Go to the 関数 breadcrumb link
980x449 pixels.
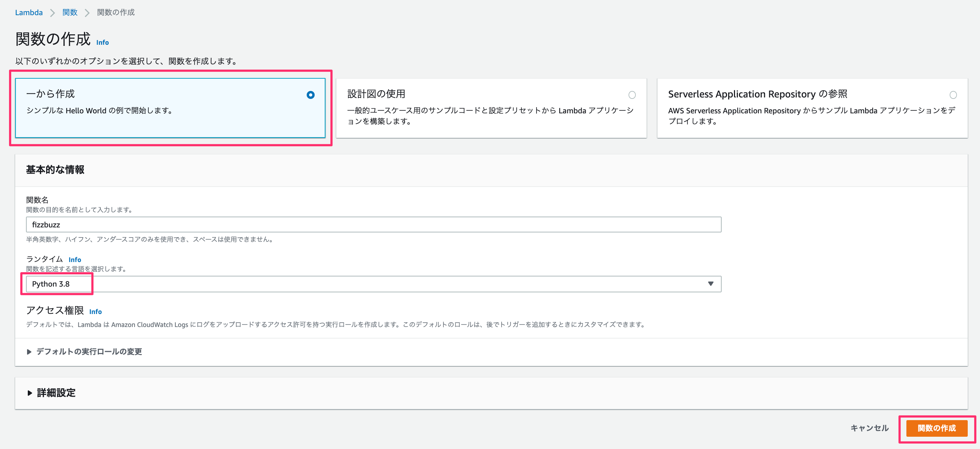70,12
